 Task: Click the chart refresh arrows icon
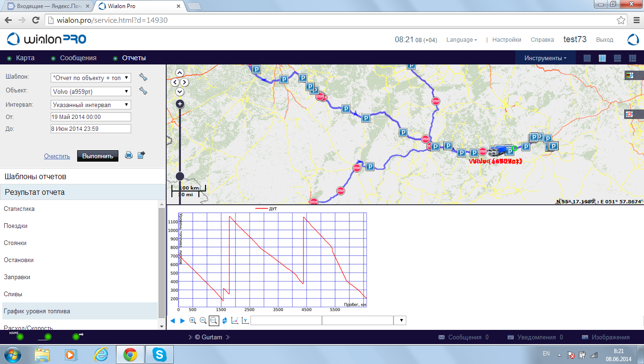pos(224,321)
